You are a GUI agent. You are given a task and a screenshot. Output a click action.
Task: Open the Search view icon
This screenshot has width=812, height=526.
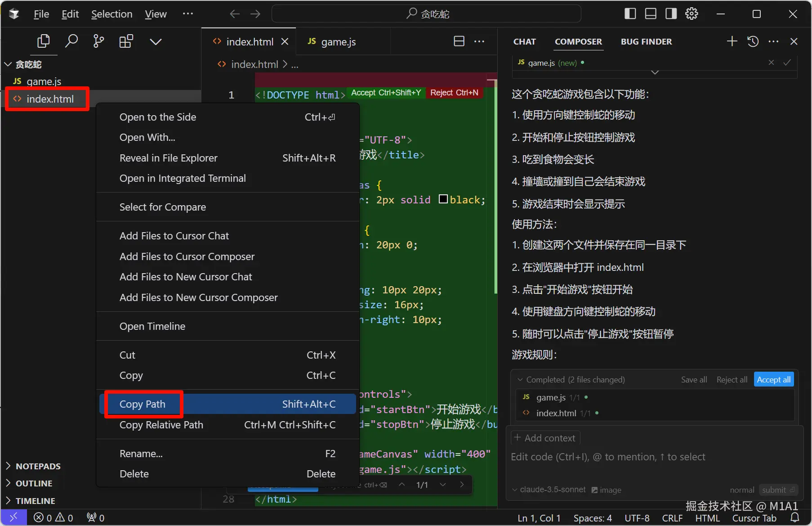71,41
